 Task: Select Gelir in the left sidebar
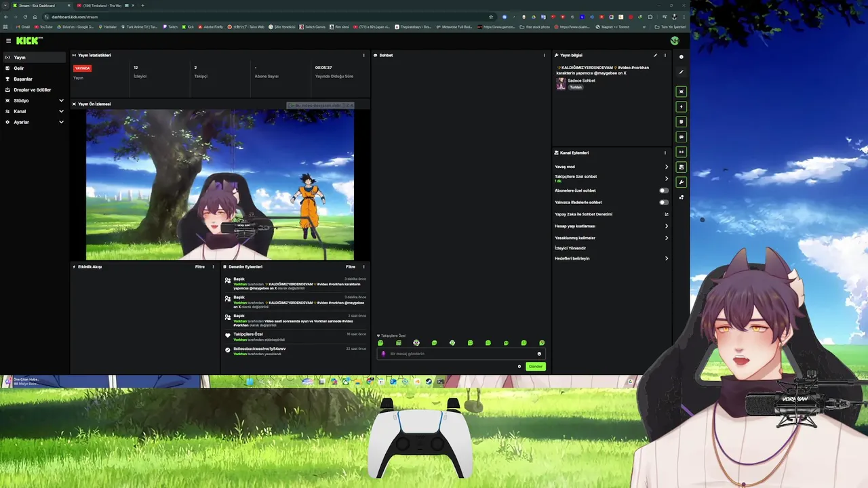tap(35, 68)
